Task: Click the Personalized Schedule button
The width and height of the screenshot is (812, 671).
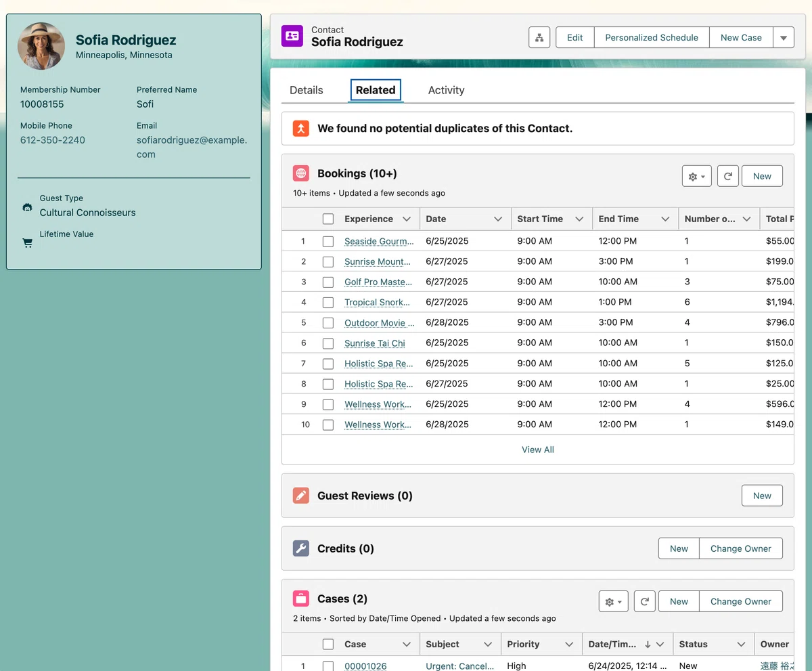Action: pyautogui.click(x=652, y=38)
